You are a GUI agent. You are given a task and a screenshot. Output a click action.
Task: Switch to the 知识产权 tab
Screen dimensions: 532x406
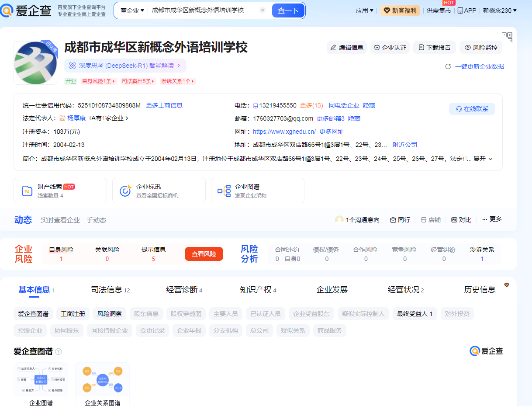point(258,290)
